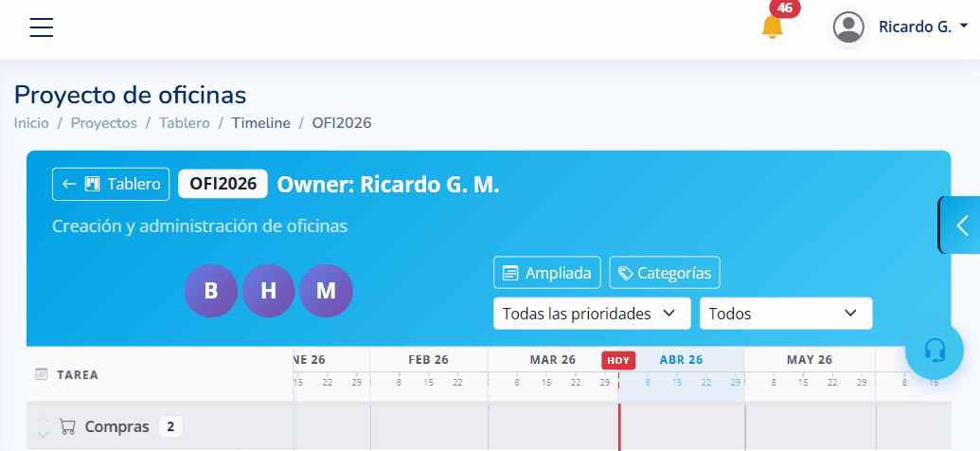Click the Compras shopping cart icon
The height and width of the screenshot is (451, 980).
coord(67,426)
